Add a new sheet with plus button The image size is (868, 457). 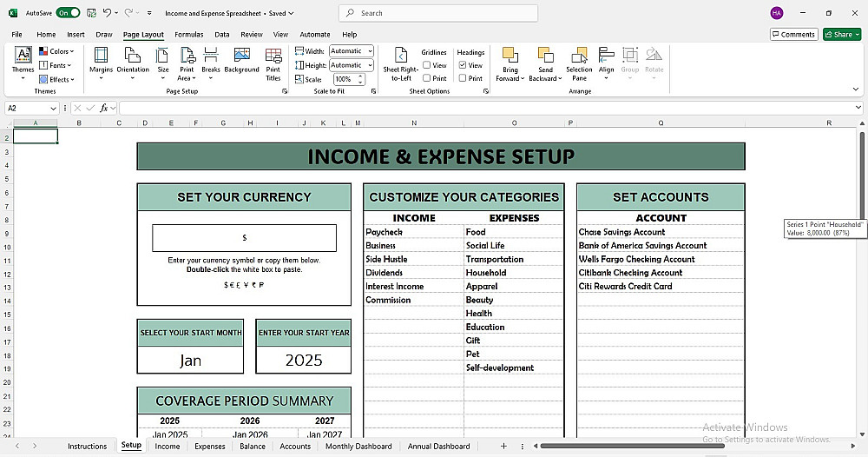[503, 446]
